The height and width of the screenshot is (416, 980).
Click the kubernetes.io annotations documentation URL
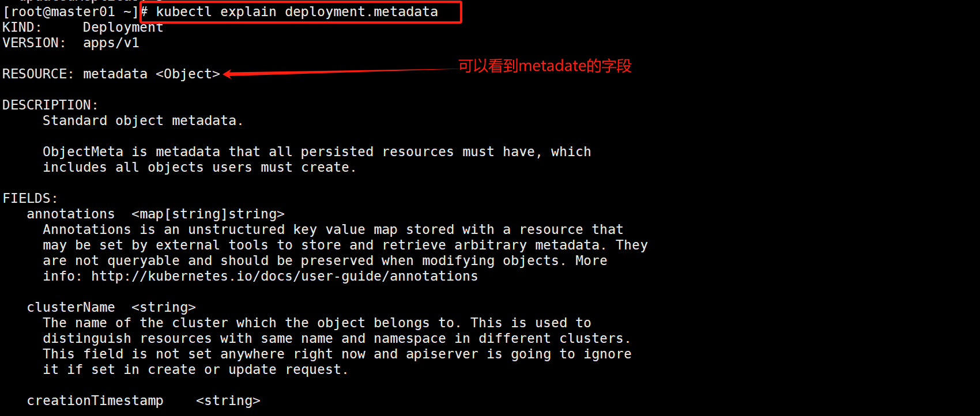tap(284, 277)
